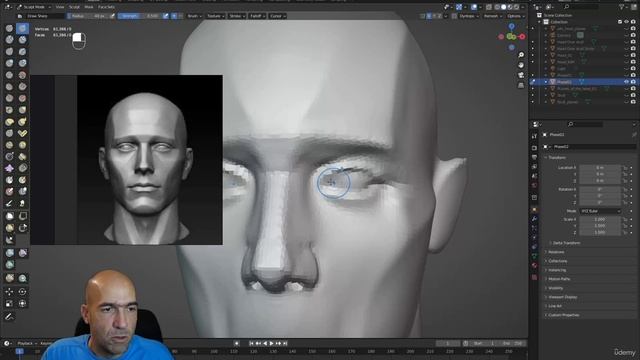This screenshot has width=640, height=360.
Task: Open the View menu
Action: [60, 7]
